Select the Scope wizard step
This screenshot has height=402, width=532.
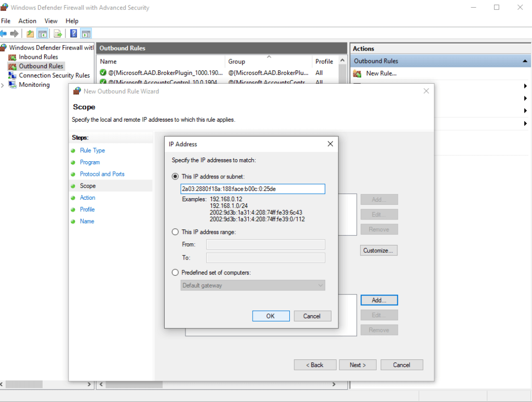coord(88,186)
